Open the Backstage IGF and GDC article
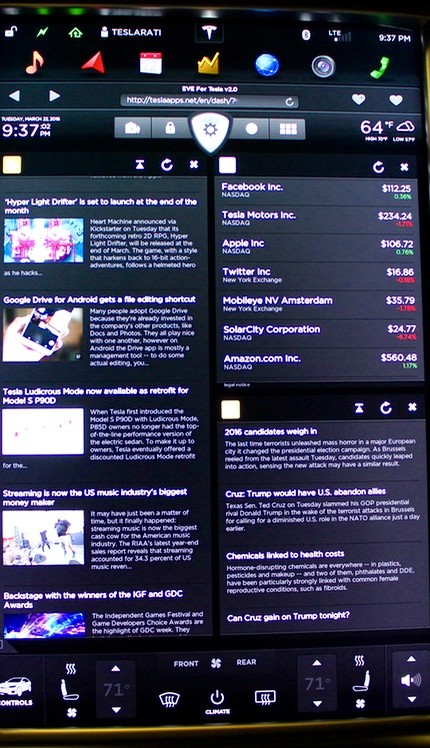The image size is (430, 748). (x=93, y=599)
